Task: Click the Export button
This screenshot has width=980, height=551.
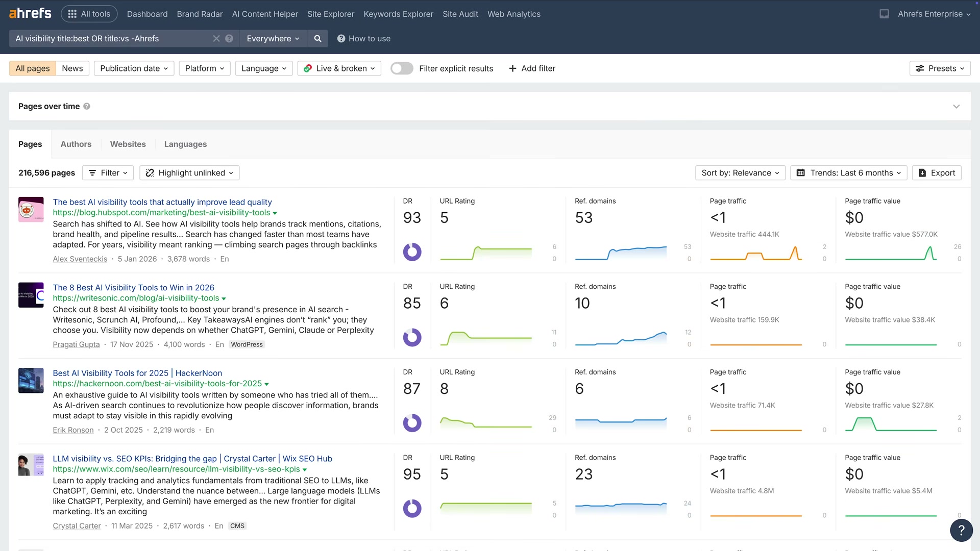Action: pyautogui.click(x=937, y=173)
